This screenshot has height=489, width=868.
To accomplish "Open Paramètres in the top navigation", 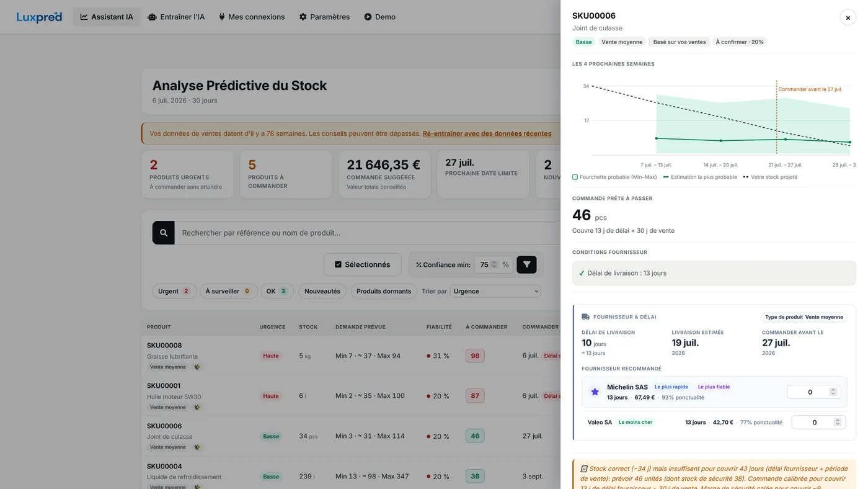I will [x=324, y=17].
